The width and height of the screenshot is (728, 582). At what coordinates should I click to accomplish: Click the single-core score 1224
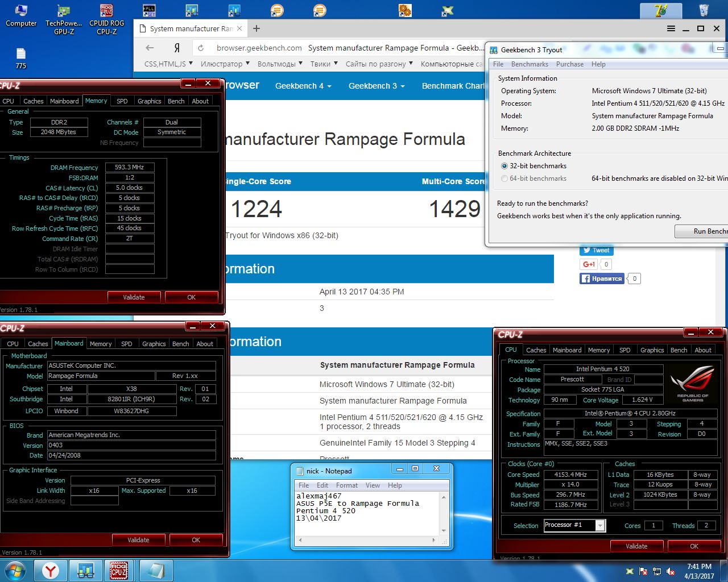click(x=256, y=209)
